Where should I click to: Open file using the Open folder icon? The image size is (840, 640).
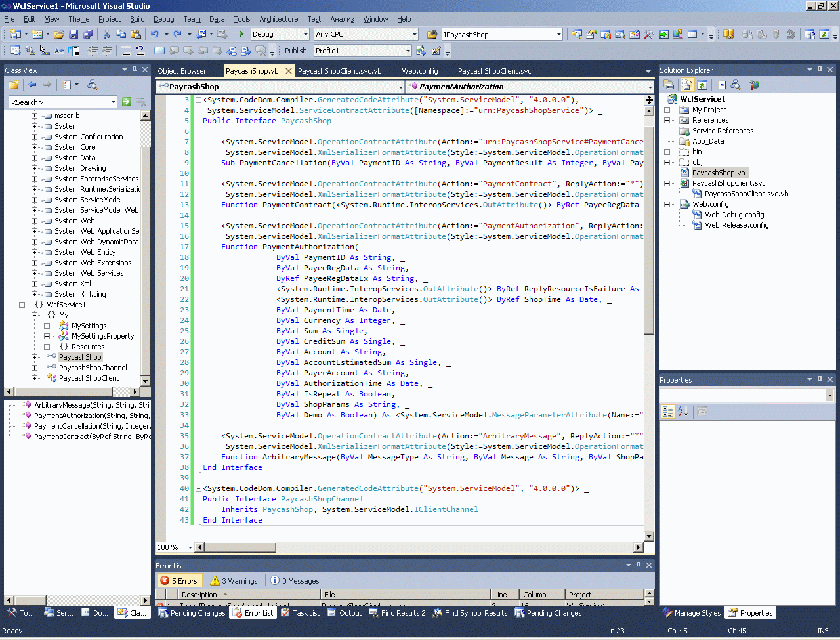[x=59, y=34]
